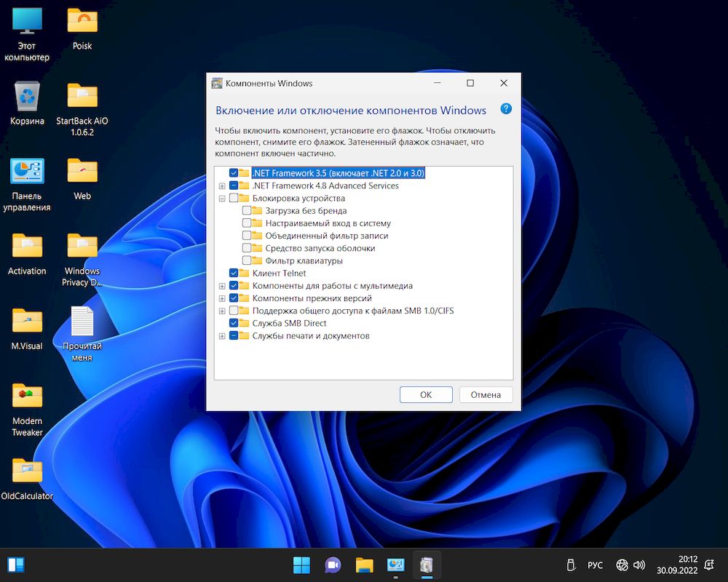Collapse the Блокировка устройства tree node
This screenshot has width=728, height=582.
pos(222,199)
